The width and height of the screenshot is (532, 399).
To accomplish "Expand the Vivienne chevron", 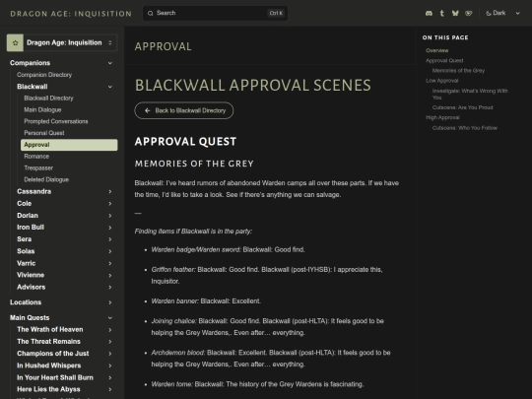I will coord(110,275).
